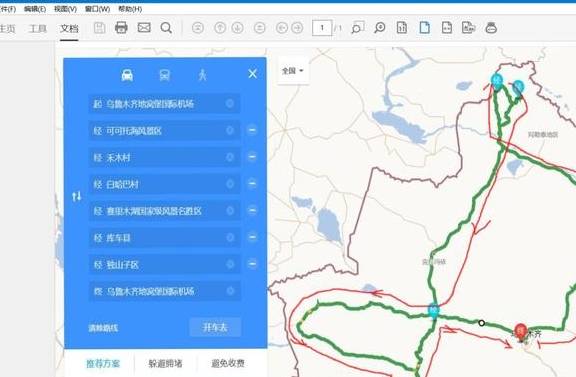
Task: Click the email envelope icon
Action: click(x=144, y=28)
